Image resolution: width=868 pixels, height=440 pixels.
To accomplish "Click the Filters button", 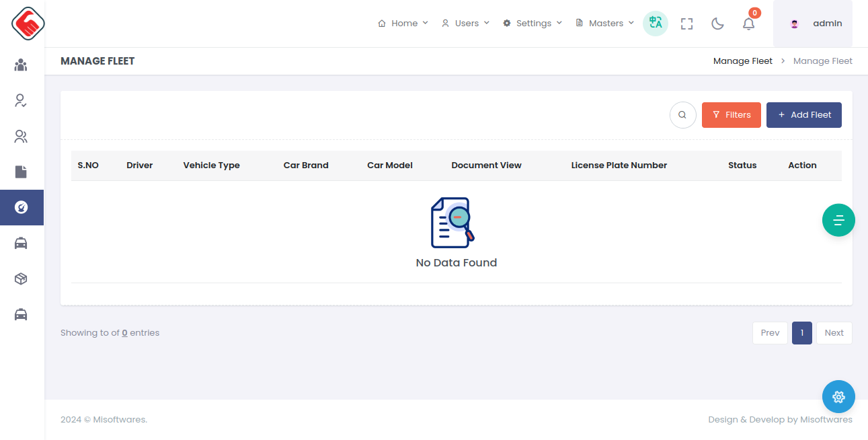I will (x=731, y=115).
